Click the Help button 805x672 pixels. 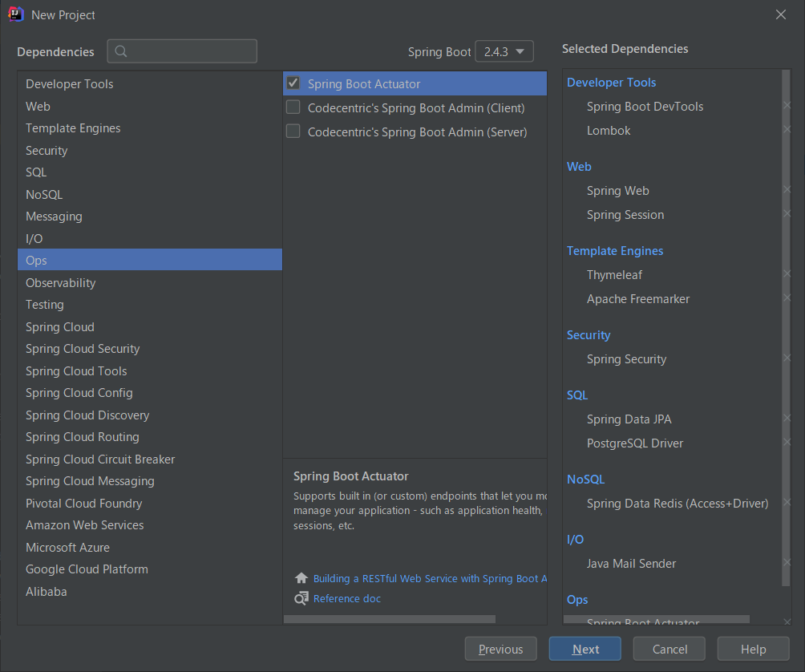[x=753, y=649]
